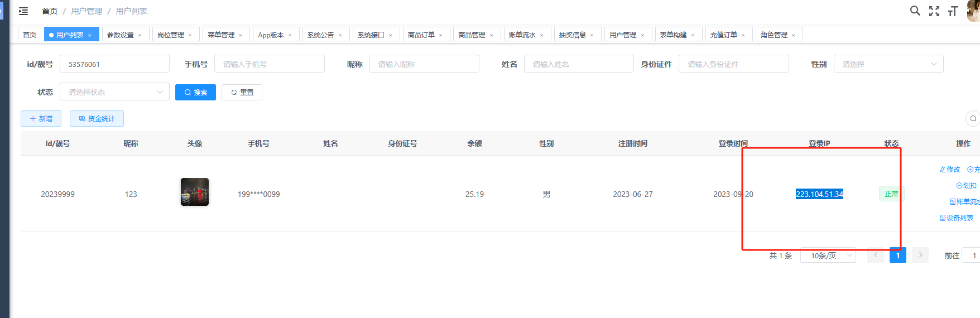The width and height of the screenshot is (980, 318).
Task: Toggle fullscreen mode icon
Action: coord(934,11)
